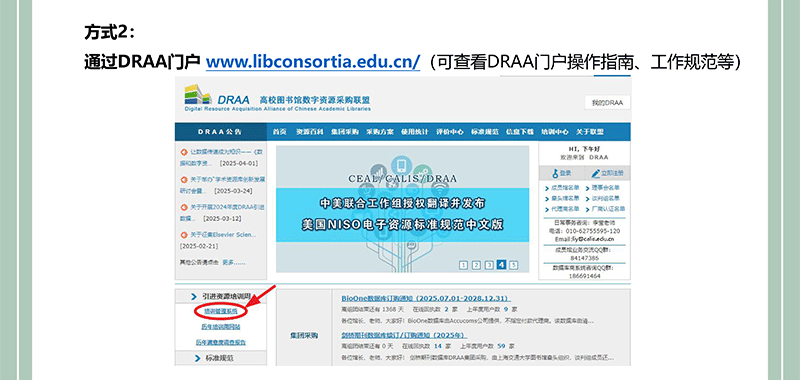Click the pencil icon beside 立即注册
Image resolution: width=800 pixels, height=380 pixels.
[x=595, y=173]
